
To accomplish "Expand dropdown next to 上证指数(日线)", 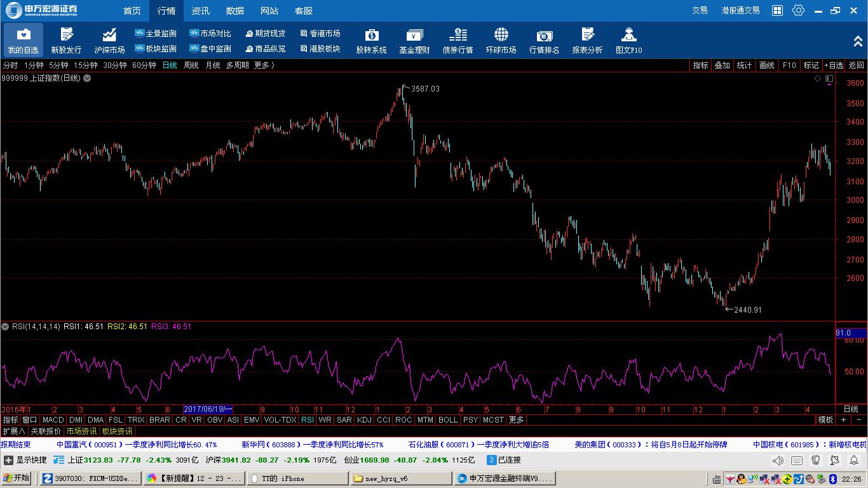I will click(x=87, y=78).
